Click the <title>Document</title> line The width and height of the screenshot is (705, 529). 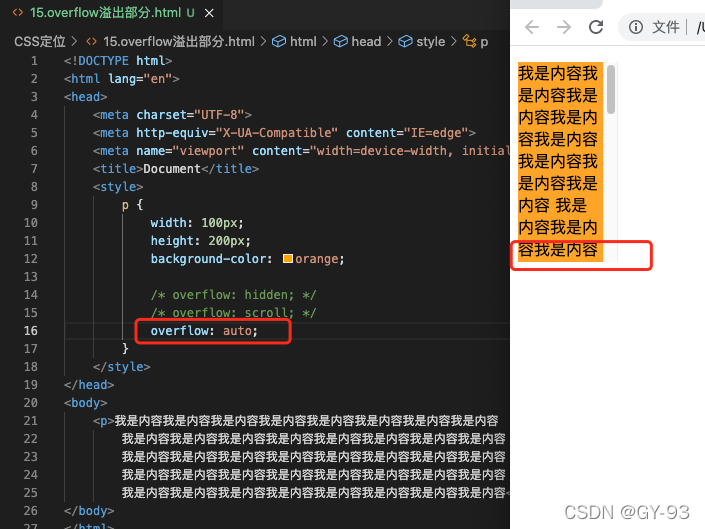(176, 169)
